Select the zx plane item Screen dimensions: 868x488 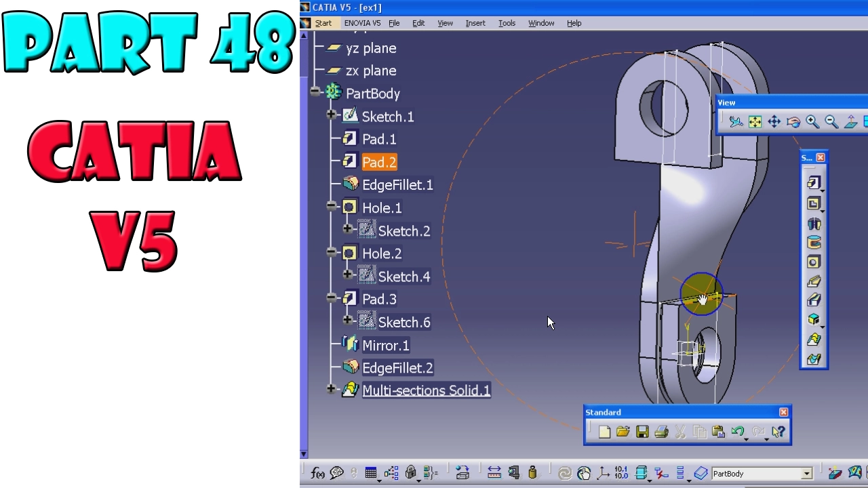point(371,71)
